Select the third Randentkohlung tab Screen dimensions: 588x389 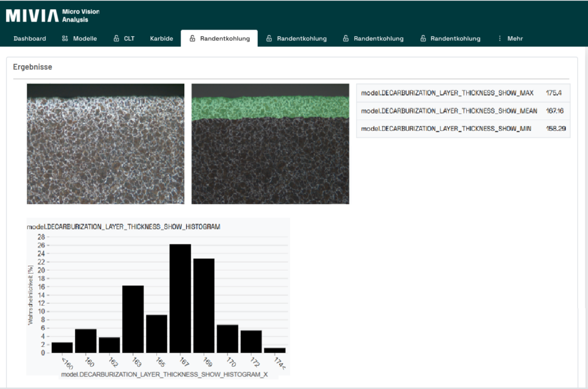pyautogui.click(x=378, y=38)
